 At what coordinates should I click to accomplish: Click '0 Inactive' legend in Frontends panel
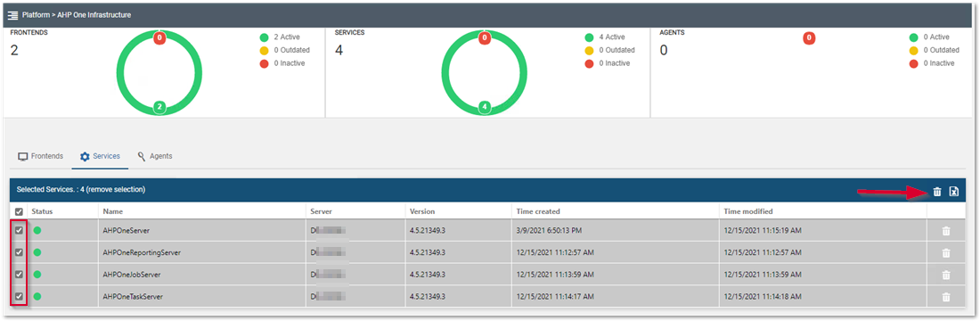coord(282,63)
